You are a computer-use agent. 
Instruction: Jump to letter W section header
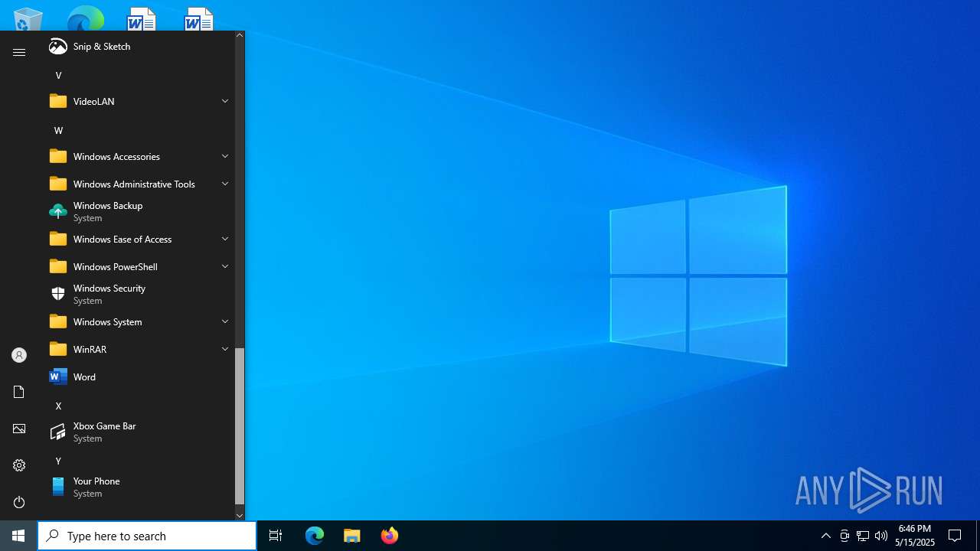(58, 130)
